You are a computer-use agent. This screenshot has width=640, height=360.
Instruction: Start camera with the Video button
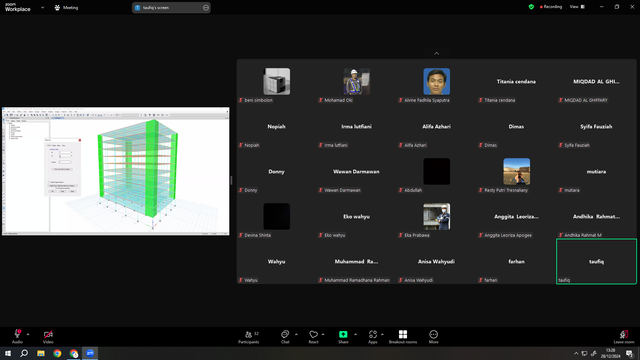pos(48,337)
